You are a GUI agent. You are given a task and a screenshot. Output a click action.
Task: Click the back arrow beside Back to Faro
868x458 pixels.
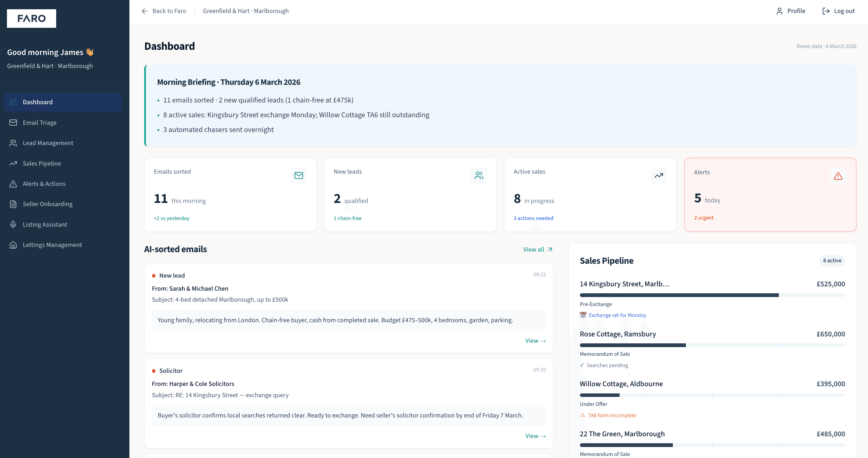144,11
